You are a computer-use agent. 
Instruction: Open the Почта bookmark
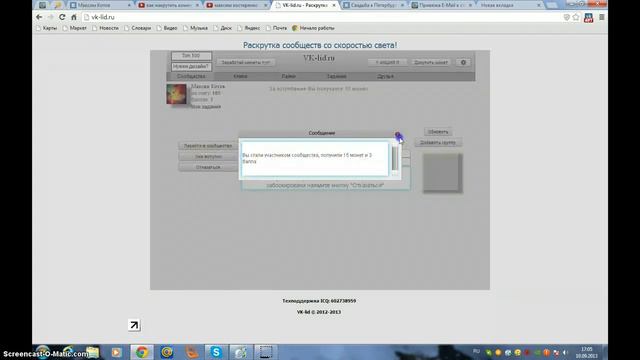pyautogui.click(x=276, y=28)
